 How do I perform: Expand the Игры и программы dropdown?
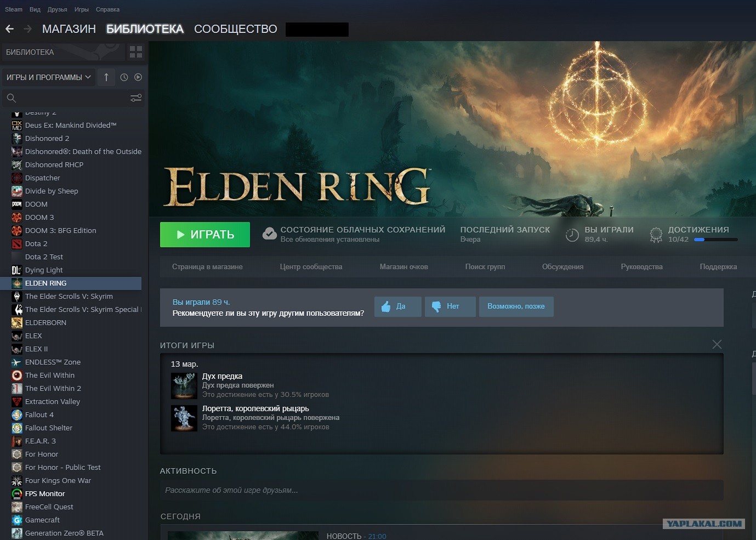click(49, 77)
